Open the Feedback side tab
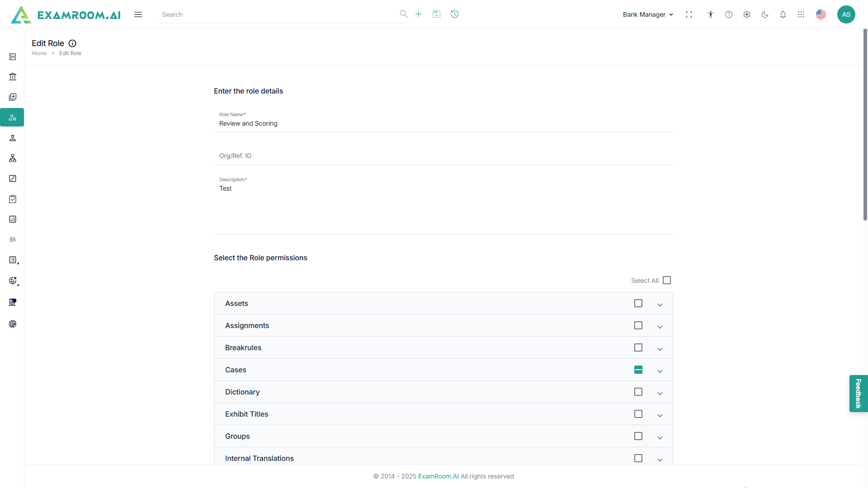This screenshot has height=488, width=868. click(858, 393)
